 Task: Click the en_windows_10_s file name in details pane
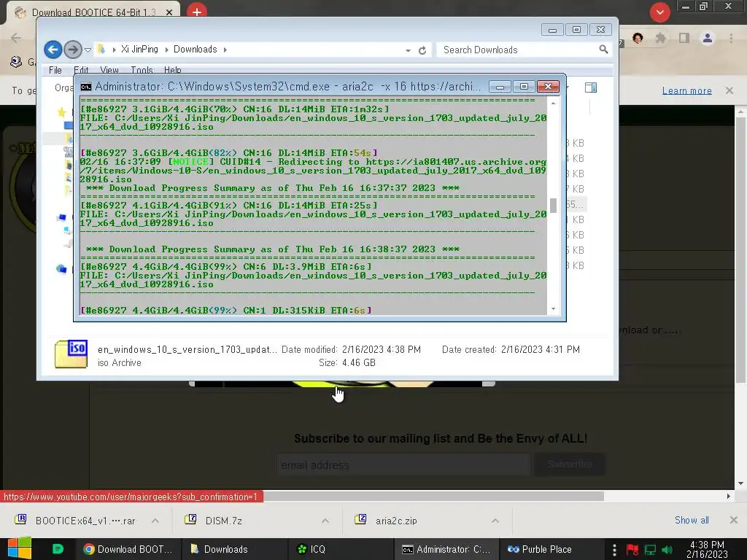click(x=187, y=349)
